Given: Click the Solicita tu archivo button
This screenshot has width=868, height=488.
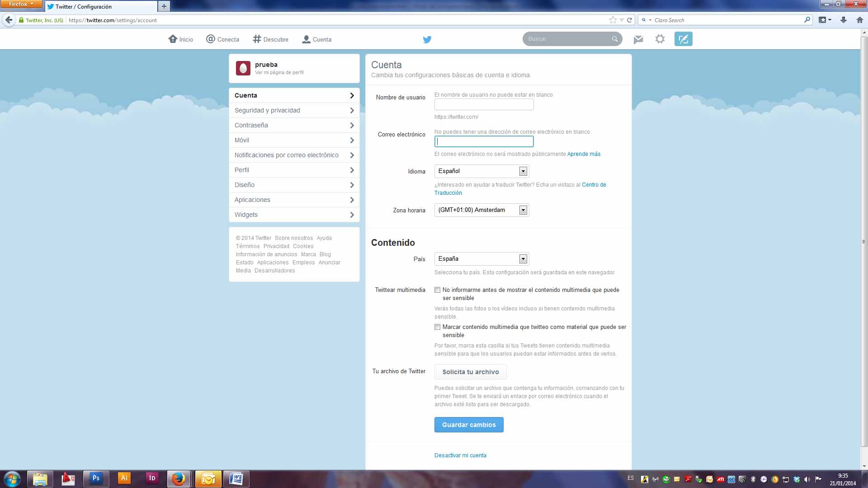Looking at the screenshot, I should pos(470,372).
